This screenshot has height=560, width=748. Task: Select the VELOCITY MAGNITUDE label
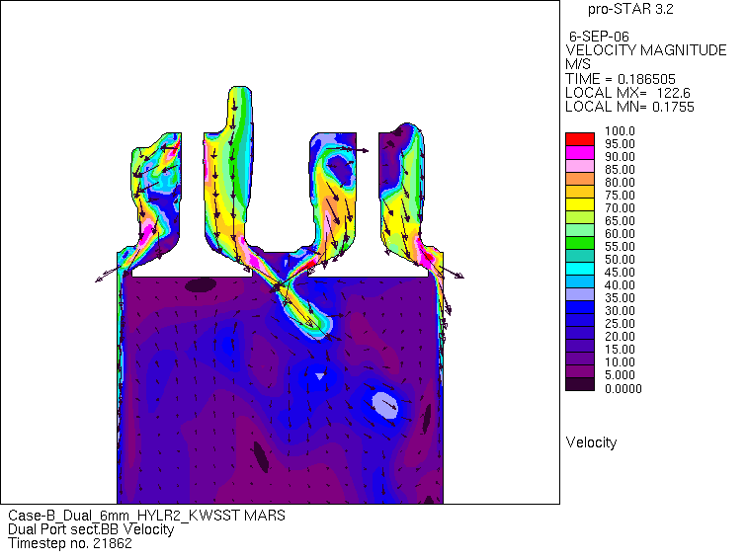pyautogui.click(x=646, y=50)
